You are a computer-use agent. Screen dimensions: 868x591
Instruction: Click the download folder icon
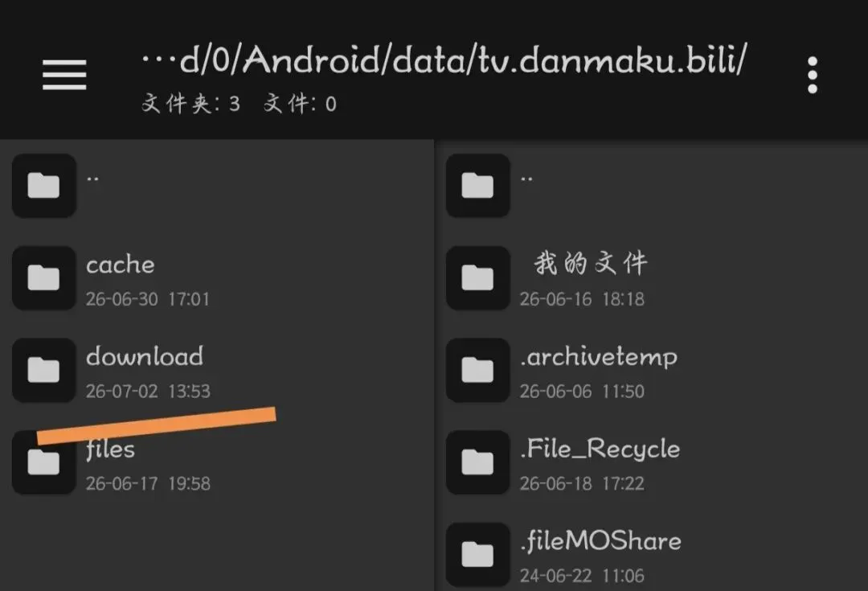pyautogui.click(x=43, y=369)
